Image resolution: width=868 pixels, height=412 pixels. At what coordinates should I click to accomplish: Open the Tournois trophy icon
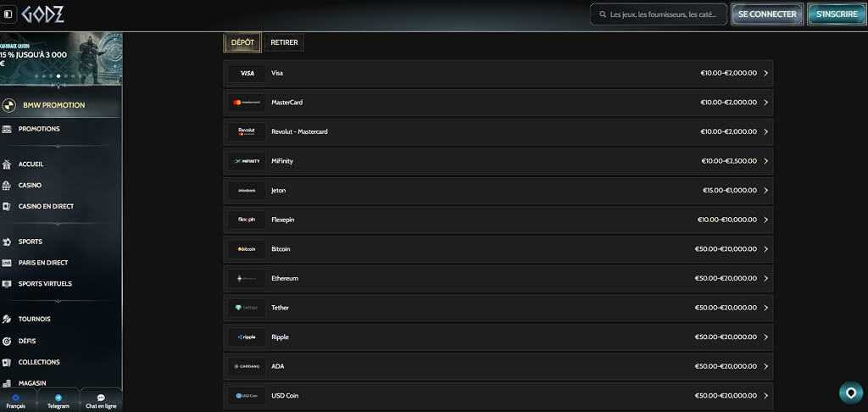(x=7, y=319)
